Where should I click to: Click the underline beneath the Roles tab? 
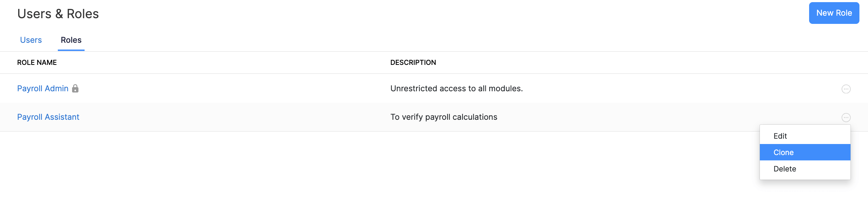[71, 50]
